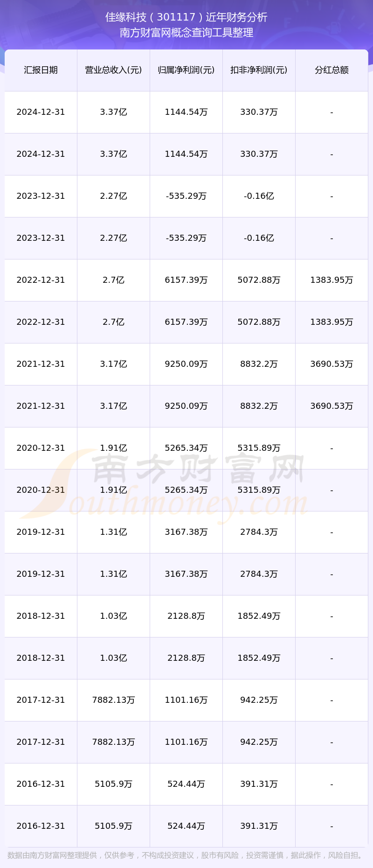Click the upper 1144.54万 net profit cell
The height and width of the screenshot is (868, 373).
coord(186,112)
